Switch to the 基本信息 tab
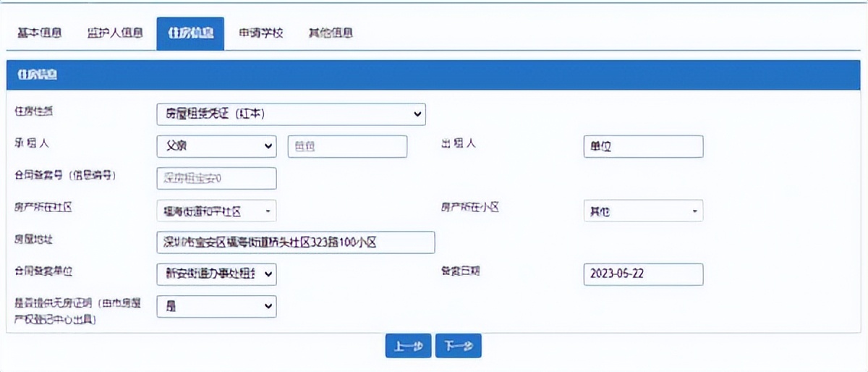The width and height of the screenshot is (868, 372). [x=39, y=33]
